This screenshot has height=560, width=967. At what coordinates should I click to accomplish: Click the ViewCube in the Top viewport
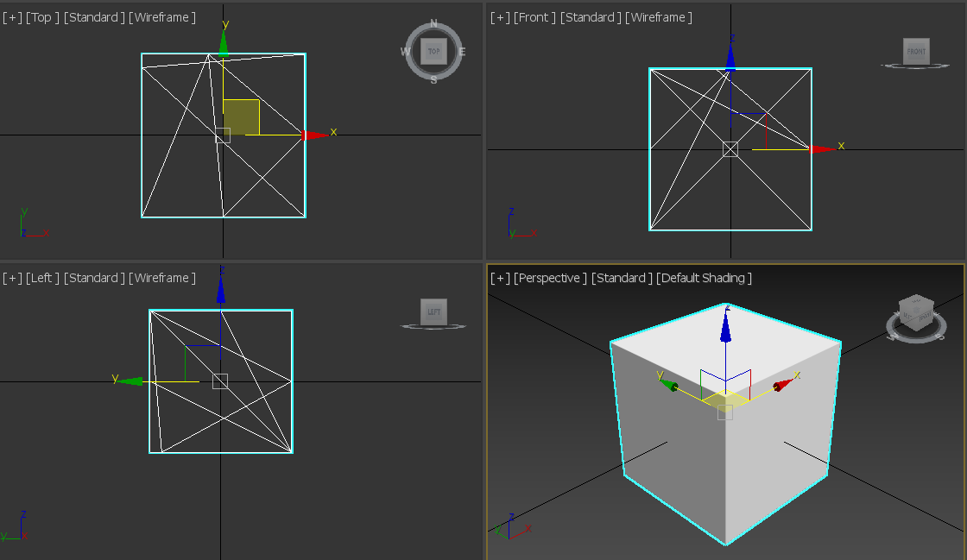point(432,50)
